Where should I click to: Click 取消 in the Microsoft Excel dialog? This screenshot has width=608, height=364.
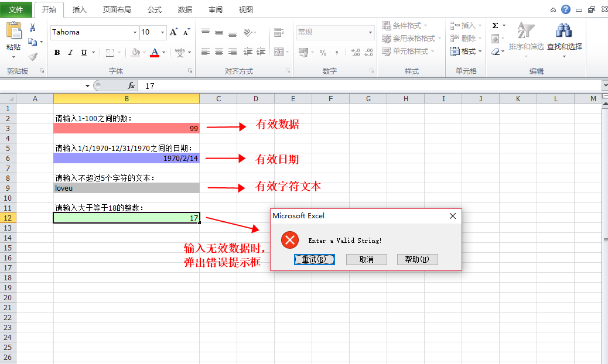tap(366, 259)
